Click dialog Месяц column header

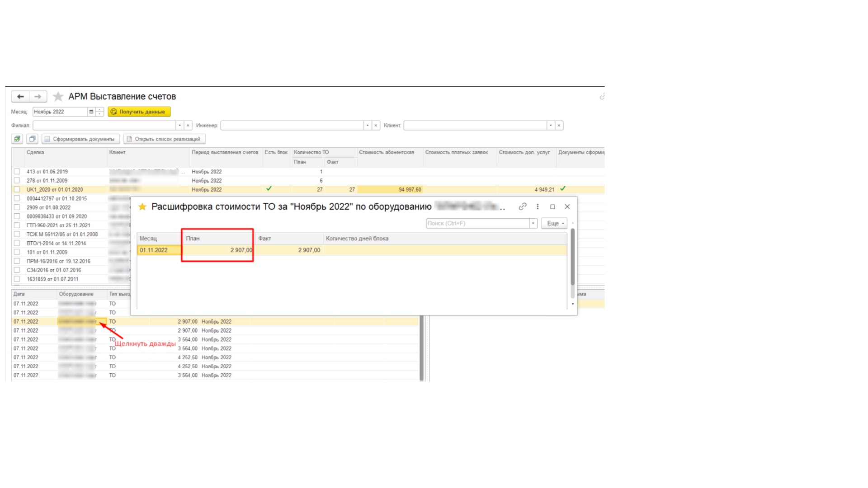[159, 239]
